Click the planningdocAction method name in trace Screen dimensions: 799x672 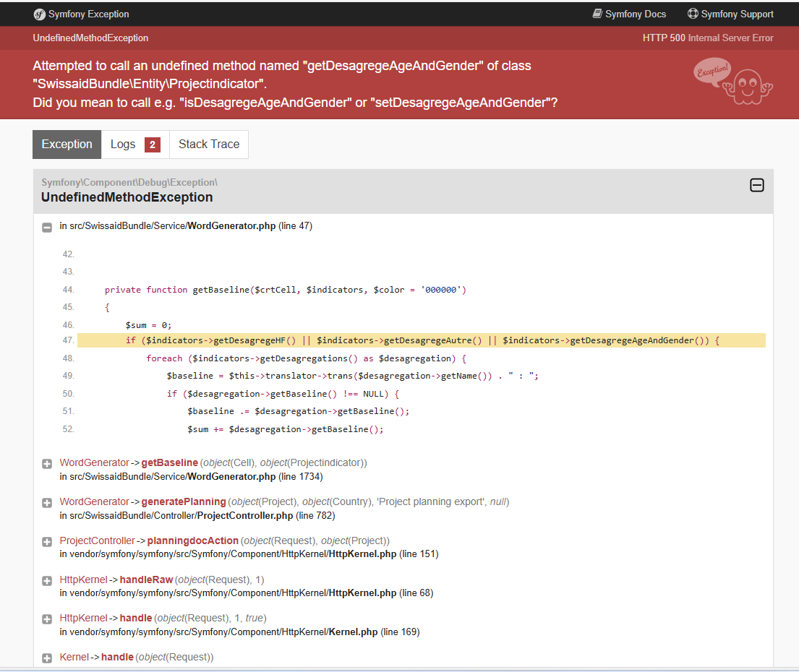pyautogui.click(x=192, y=540)
